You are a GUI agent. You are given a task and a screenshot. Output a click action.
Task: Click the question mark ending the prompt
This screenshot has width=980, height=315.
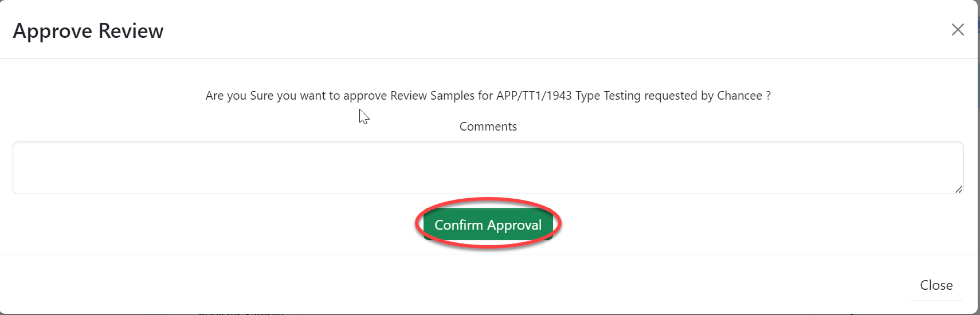[x=769, y=96]
